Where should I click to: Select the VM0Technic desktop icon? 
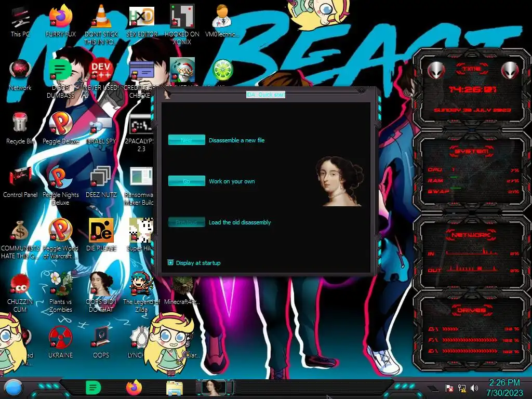(222, 22)
